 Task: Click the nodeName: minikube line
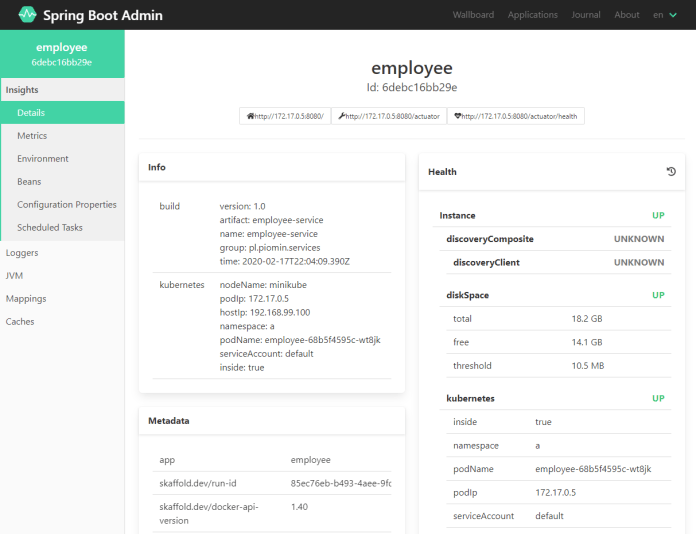263,285
